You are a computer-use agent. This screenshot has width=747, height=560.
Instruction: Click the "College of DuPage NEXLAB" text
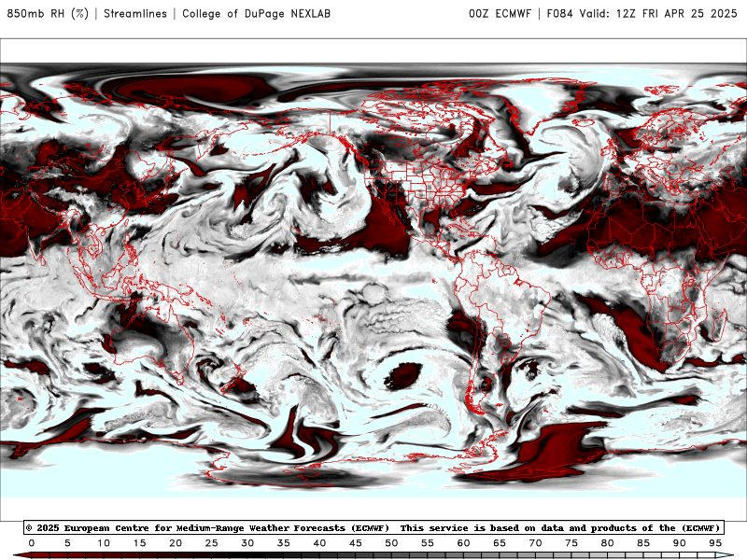(x=256, y=13)
